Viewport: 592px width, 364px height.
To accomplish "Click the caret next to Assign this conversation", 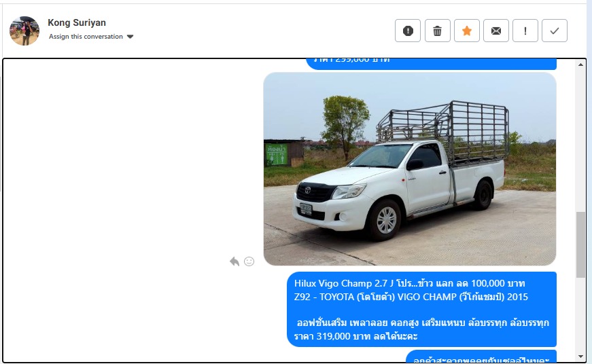I will click(x=130, y=37).
